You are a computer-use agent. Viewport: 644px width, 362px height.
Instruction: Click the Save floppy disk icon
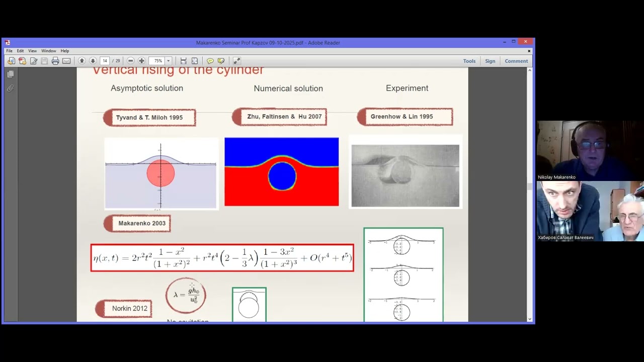tap(44, 61)
